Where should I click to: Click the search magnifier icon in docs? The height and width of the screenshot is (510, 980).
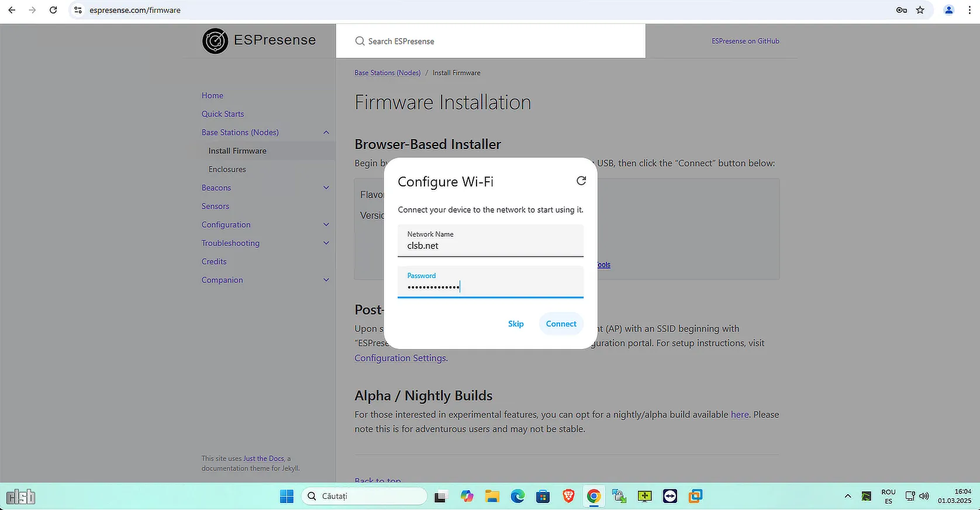(x=360, y=41)
